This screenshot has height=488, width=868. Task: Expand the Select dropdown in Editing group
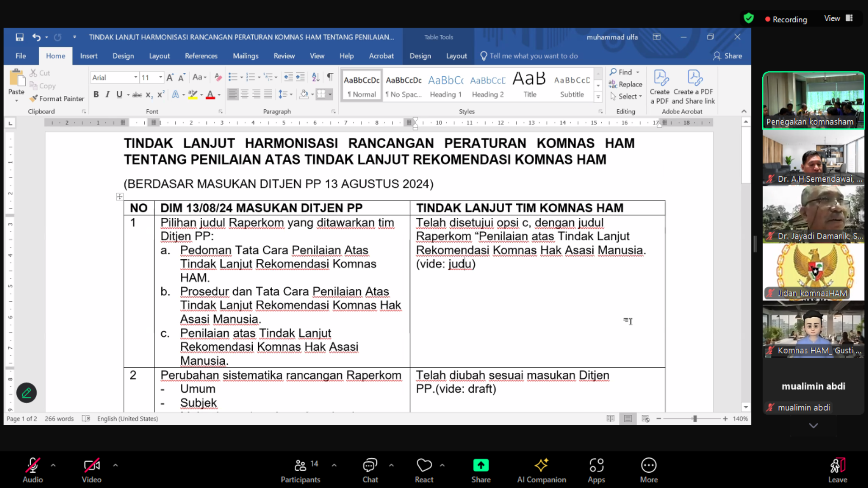point(626,96)
